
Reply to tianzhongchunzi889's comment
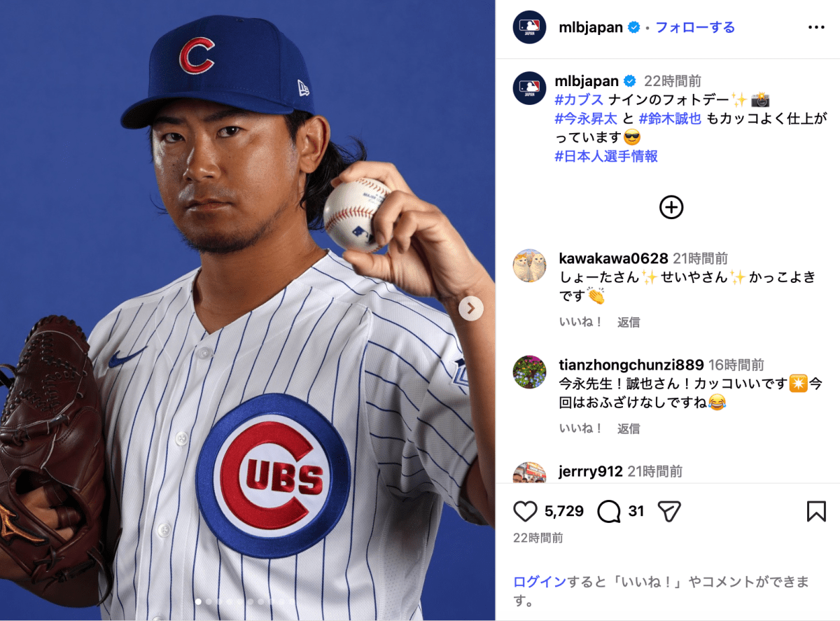tap(629, 428)
